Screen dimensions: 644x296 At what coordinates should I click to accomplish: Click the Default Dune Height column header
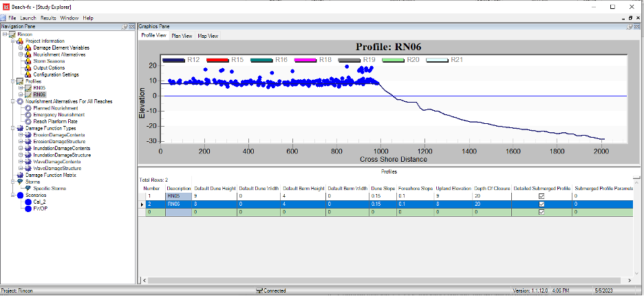215,189
